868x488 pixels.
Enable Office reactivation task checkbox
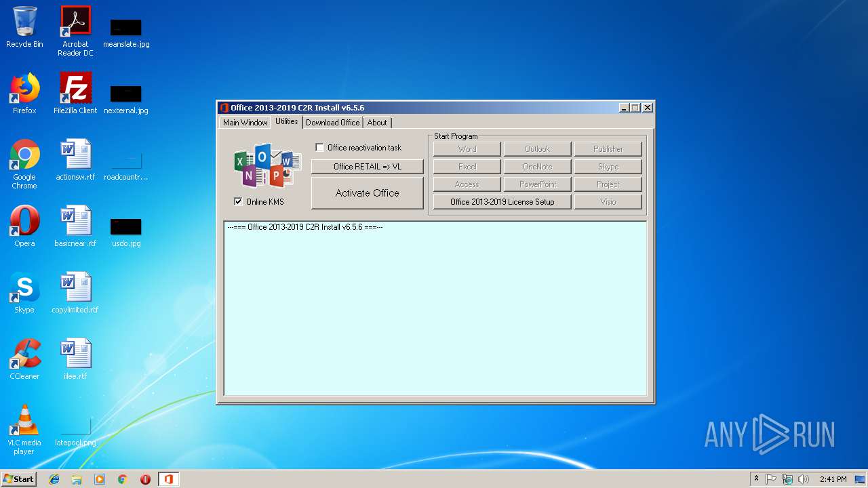320,148
